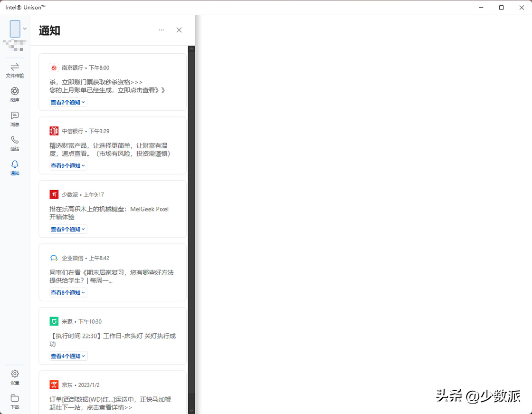532x414 pixels.
Task: Click the 米家 app icon
Action: (x=54, y=321)
